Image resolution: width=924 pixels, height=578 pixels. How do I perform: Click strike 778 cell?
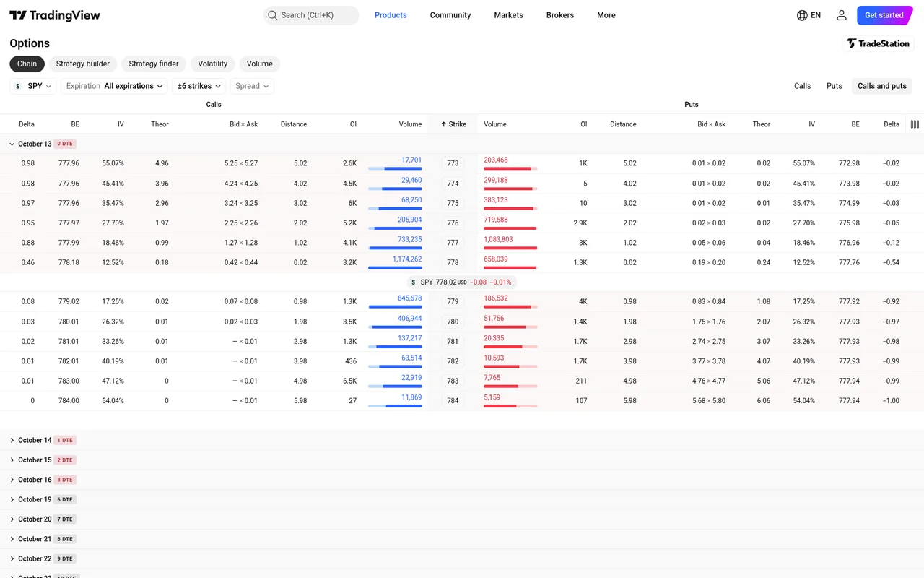[x=453, y=262]
